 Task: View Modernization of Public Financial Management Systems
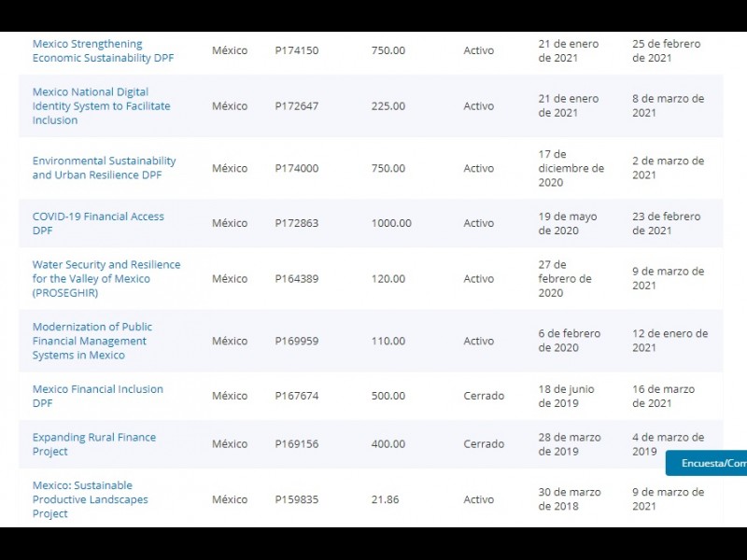(92, 341)
